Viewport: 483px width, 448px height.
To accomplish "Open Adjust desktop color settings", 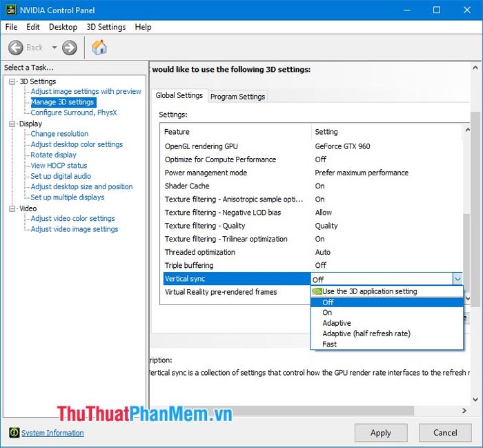I will pyautogui.click(x=77, y=144).
